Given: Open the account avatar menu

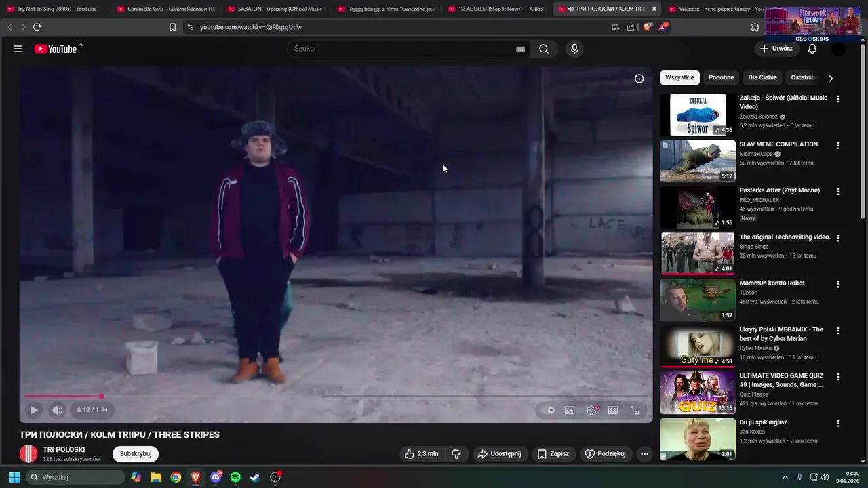Looking at the screenshot, I should (839, 49).
